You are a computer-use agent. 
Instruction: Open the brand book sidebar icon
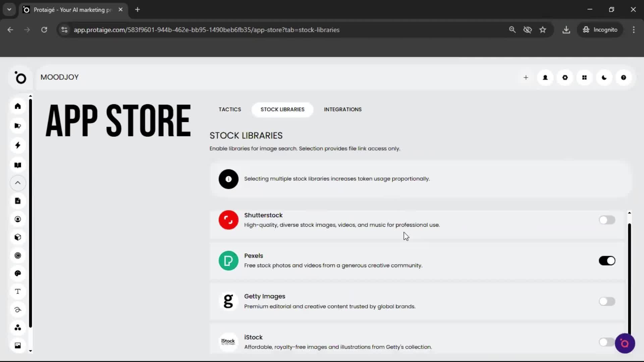(17, 165)
